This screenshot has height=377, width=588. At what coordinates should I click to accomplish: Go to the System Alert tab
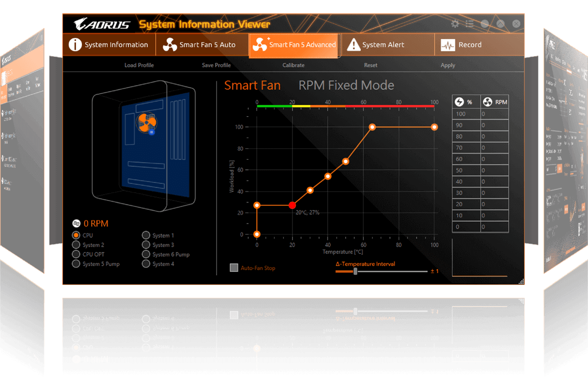tap(388, 45)
